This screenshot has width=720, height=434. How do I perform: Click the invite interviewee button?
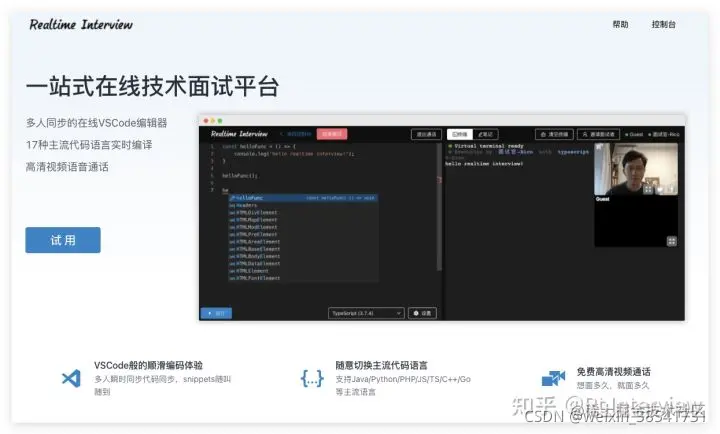598,134
